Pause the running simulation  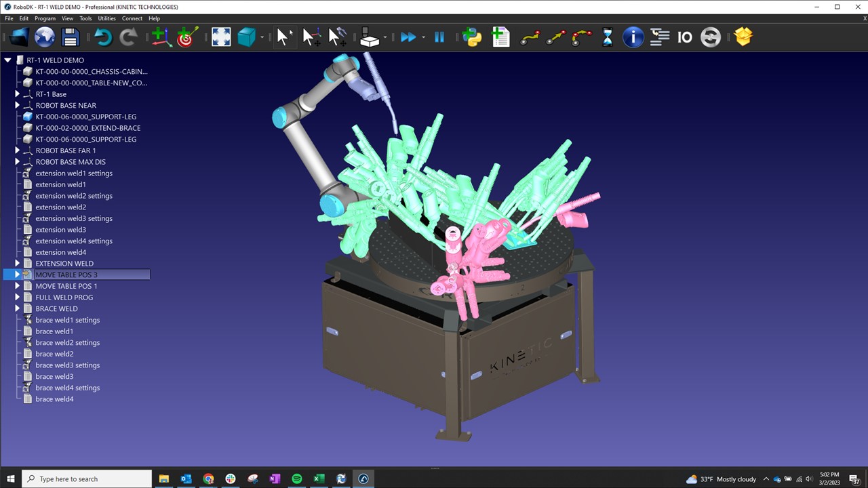(x=439, y=37)
